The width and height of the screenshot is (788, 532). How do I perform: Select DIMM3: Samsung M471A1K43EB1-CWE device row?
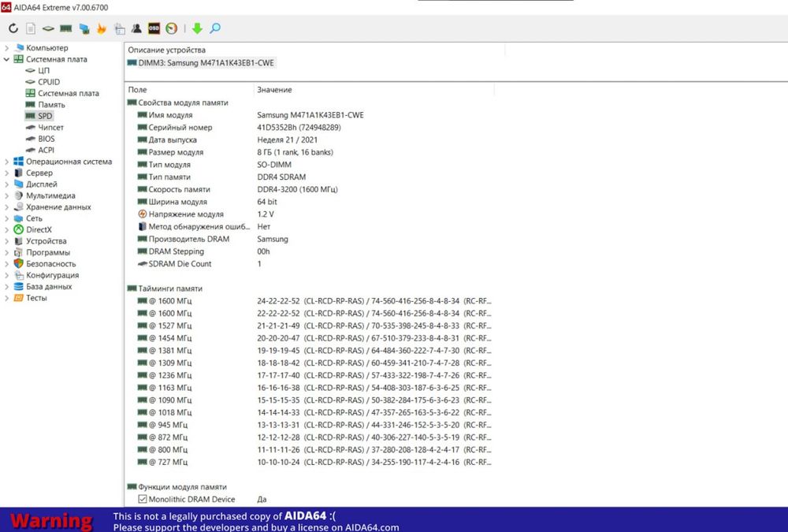(201, 63)
